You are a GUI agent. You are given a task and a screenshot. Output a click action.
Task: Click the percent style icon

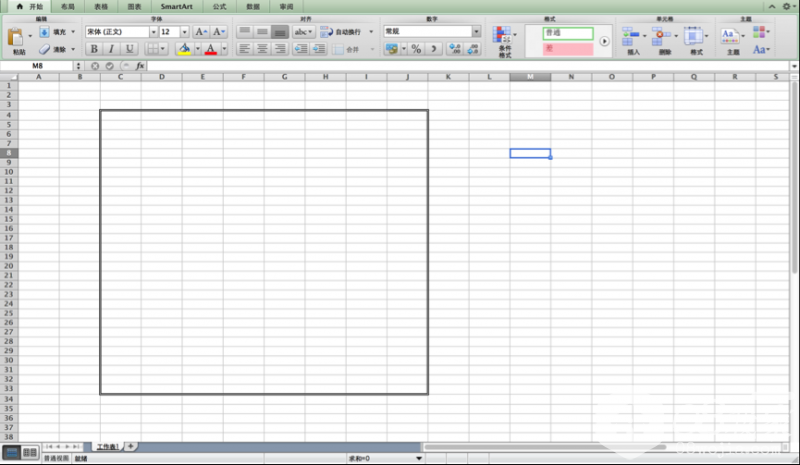(x=415, y=49)
